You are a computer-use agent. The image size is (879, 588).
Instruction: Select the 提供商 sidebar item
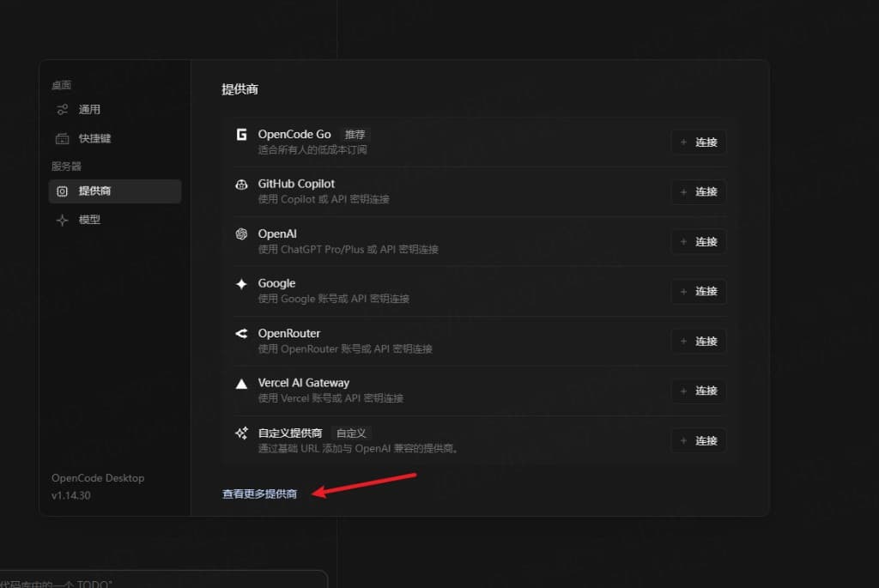click(115, 191)
